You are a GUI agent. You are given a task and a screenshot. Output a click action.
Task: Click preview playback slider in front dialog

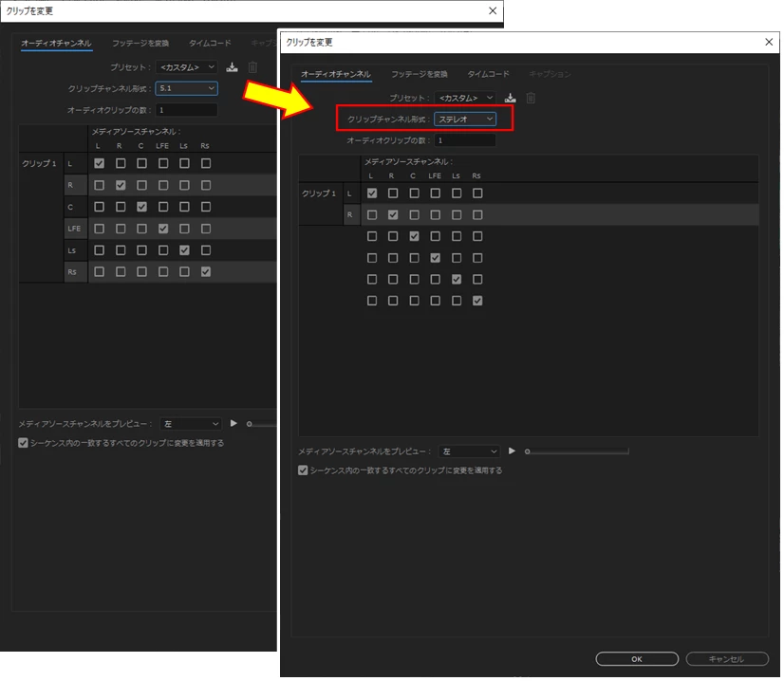coord(578,451)
